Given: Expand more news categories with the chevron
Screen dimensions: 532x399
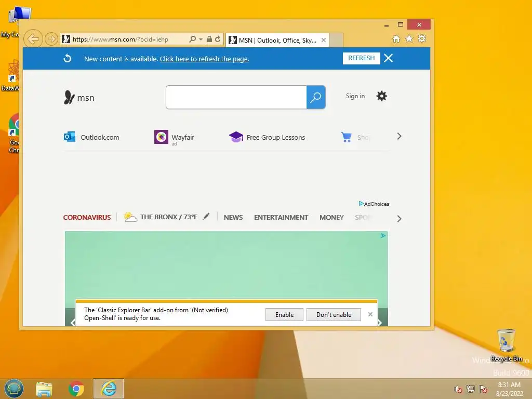Looking at the screenshot, I should tap(399, 219).
